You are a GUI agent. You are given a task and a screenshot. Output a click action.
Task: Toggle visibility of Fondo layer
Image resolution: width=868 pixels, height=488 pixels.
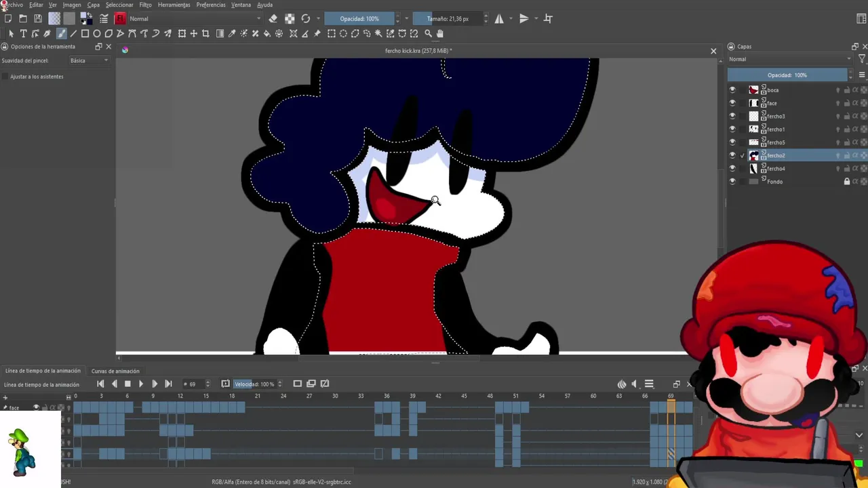[732, 182]
